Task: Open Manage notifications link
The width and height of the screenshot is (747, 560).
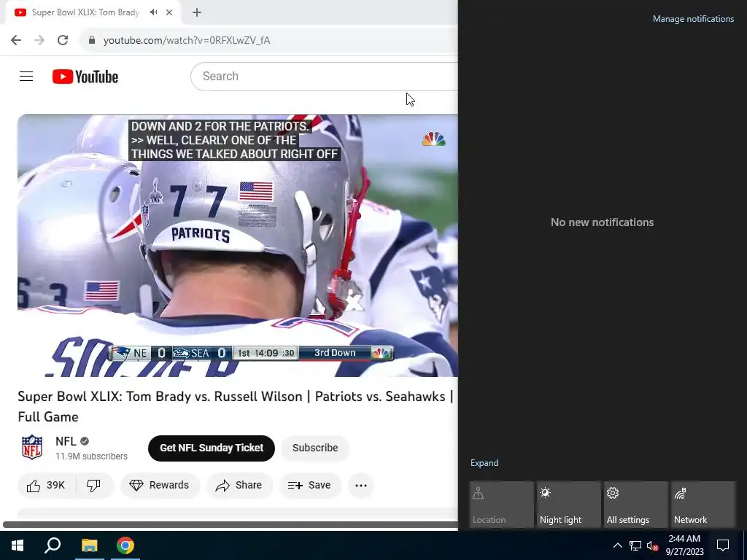Action: click(x=693, y=19)
